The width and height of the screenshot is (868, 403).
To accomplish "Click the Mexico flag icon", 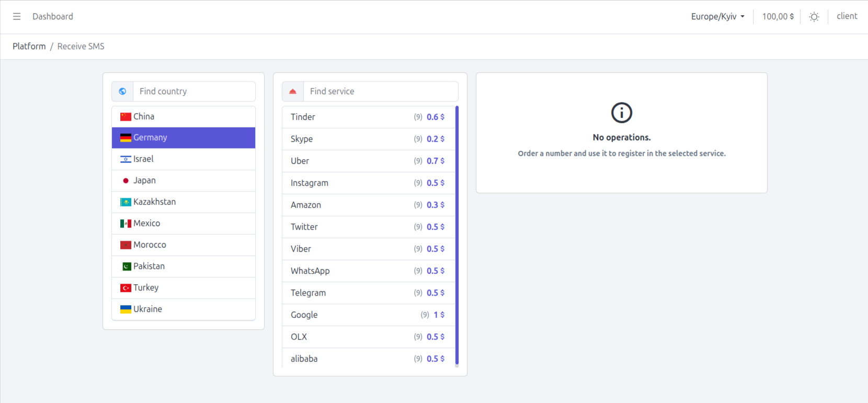I will pos(125,223).
